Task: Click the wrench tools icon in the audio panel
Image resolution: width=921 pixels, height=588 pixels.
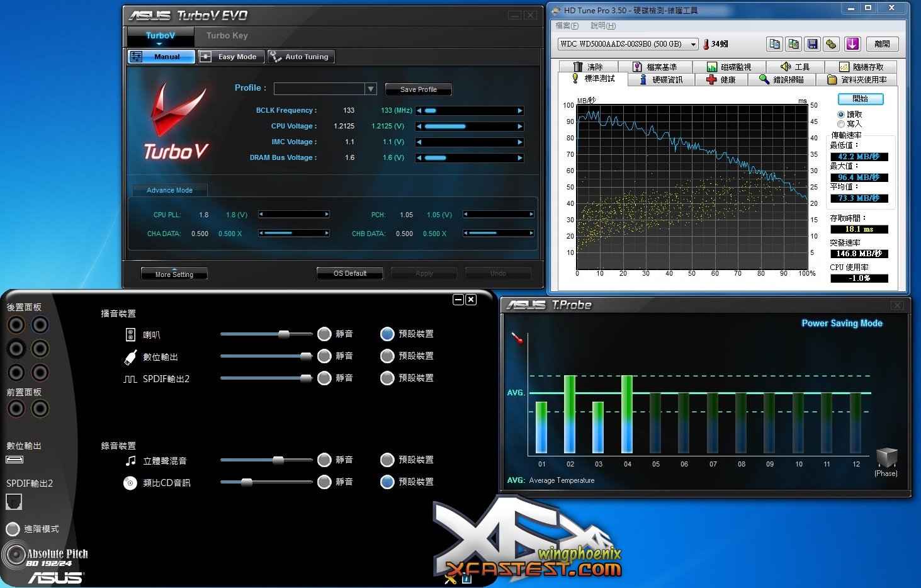Action: click(x=451, y=578)
